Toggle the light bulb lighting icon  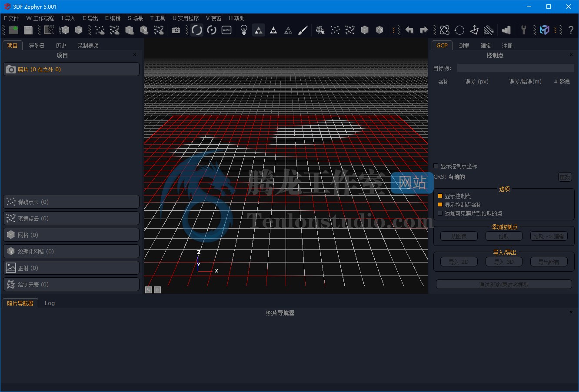coord(244,30)
